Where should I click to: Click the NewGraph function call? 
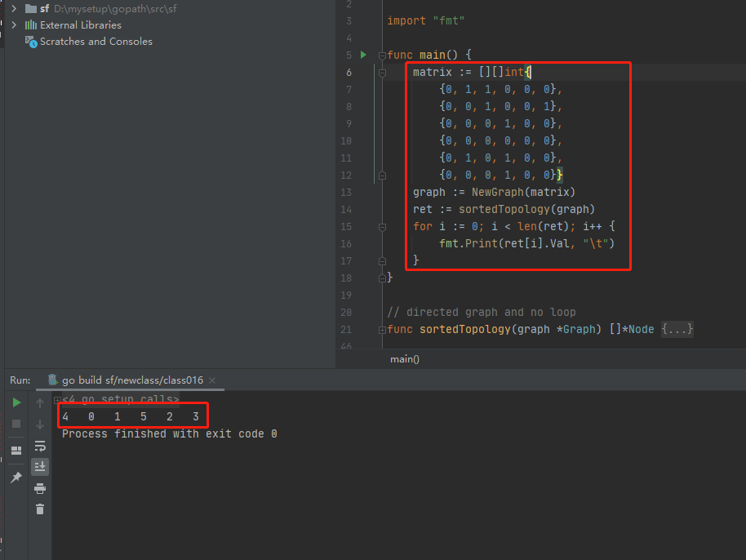[x=498, y=192]
